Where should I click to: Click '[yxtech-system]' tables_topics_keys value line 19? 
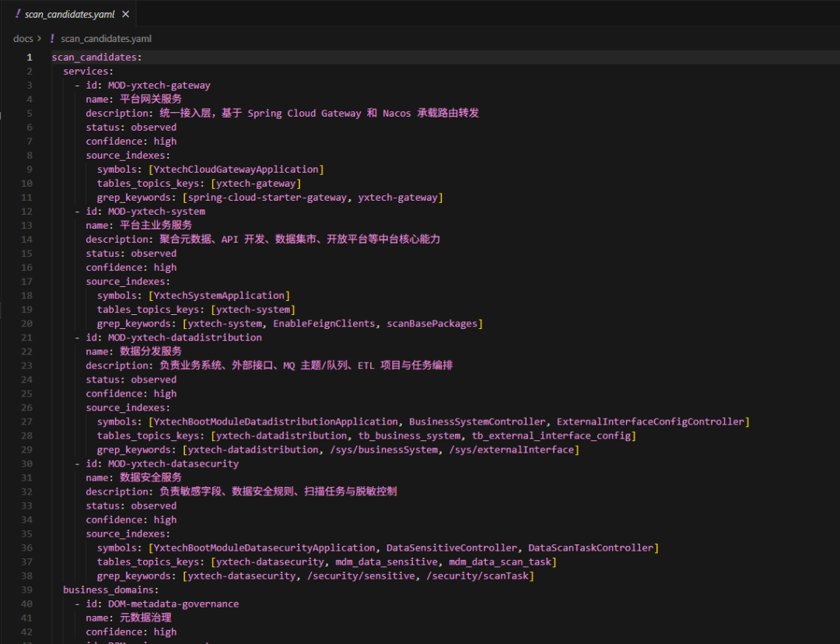pos(253,310)
